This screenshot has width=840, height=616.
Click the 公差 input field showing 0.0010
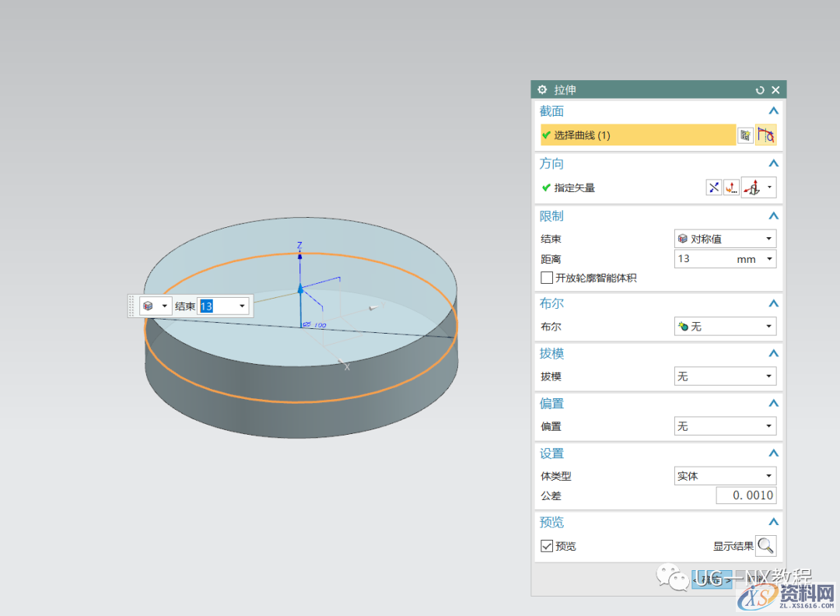point(746,495)
